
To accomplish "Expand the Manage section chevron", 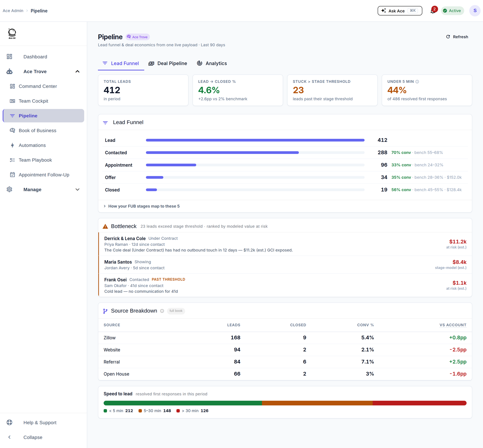I will (x=77, y=189).
